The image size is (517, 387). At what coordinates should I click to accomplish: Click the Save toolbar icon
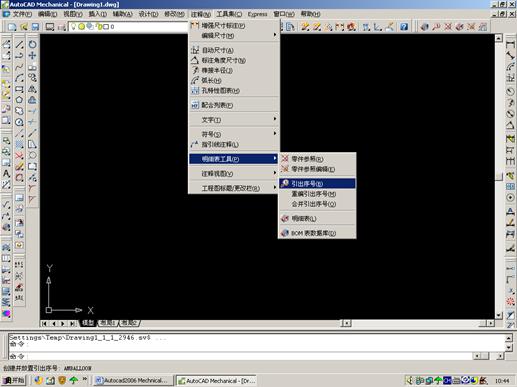pos(35,27)
